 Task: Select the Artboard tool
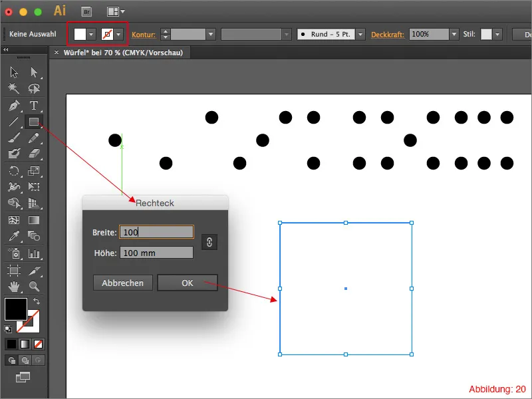14,271
